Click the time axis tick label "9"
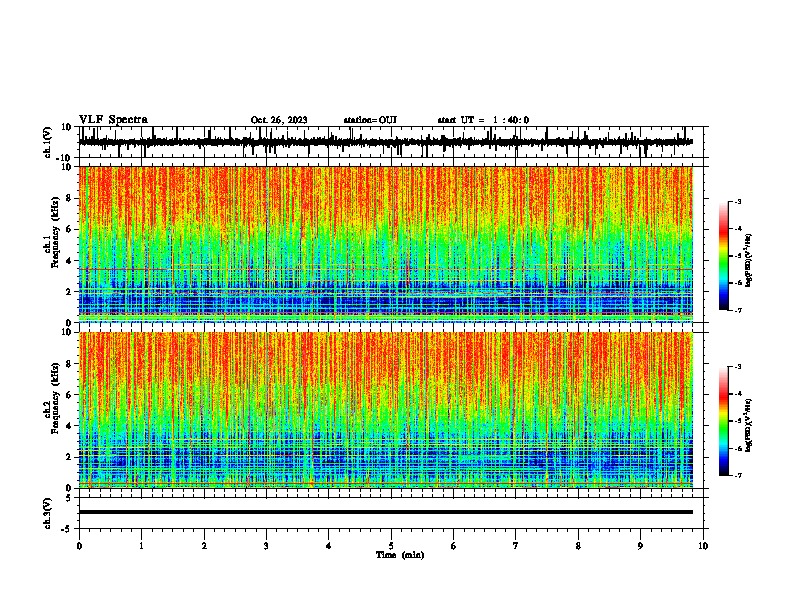This screenshot has width=792, height=612. (640, 546)
